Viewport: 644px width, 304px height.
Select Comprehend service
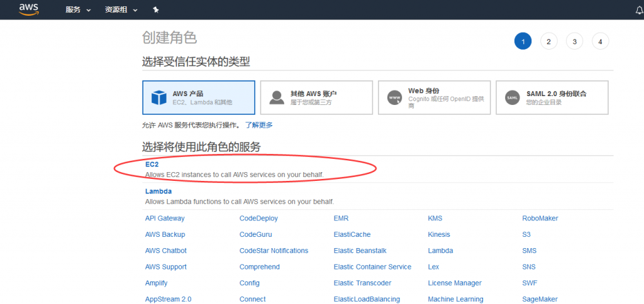260,267
